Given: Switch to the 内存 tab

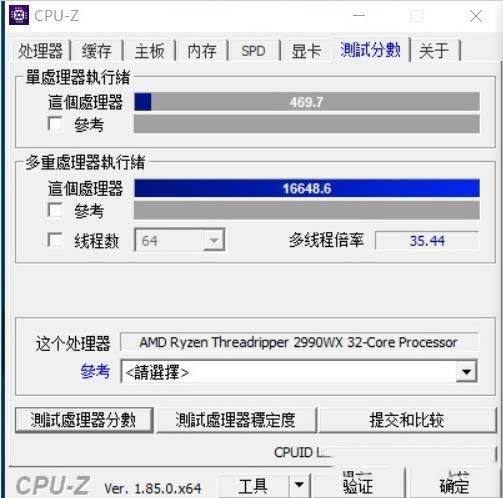Looking at the screenshot, I should click(202, 51).
